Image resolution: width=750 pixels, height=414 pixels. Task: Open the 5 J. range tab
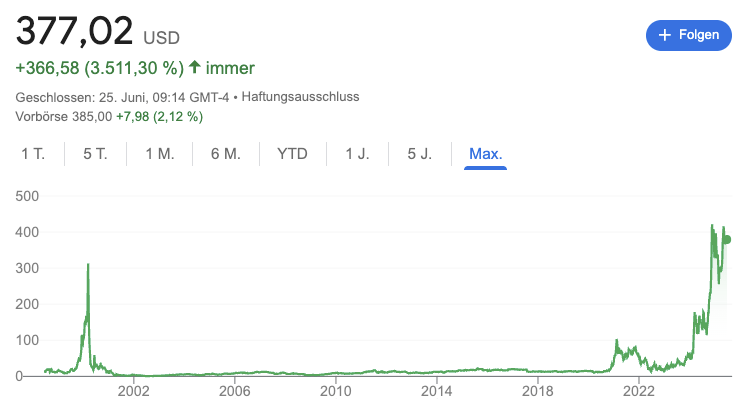(419, 154)
